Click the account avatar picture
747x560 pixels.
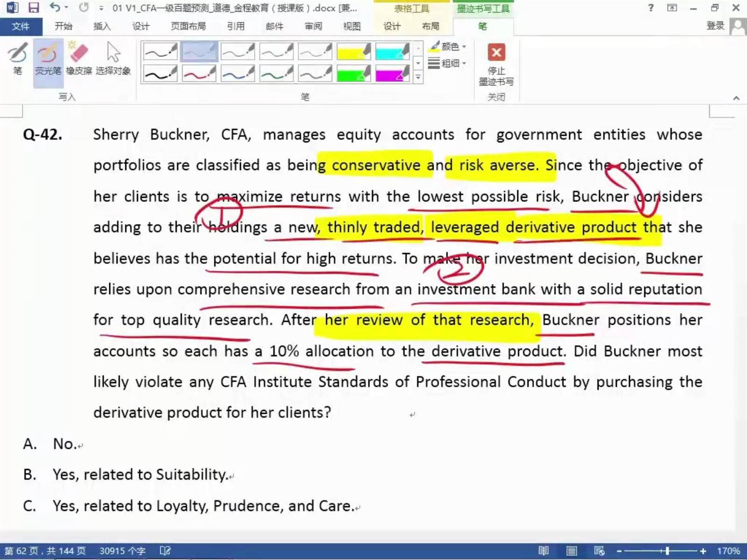tap(738, 26)
